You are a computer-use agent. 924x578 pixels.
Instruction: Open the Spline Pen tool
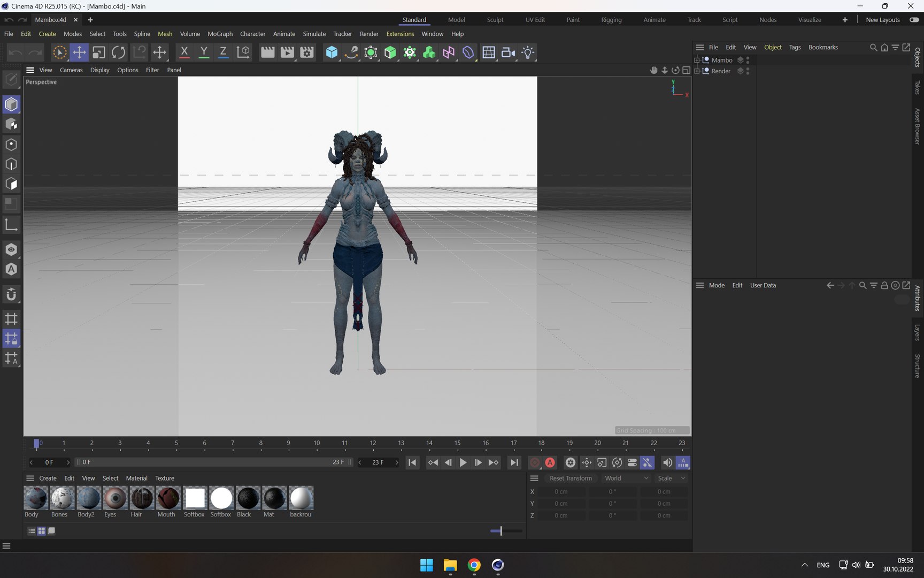pyautogui.click(x=351, y=52)
